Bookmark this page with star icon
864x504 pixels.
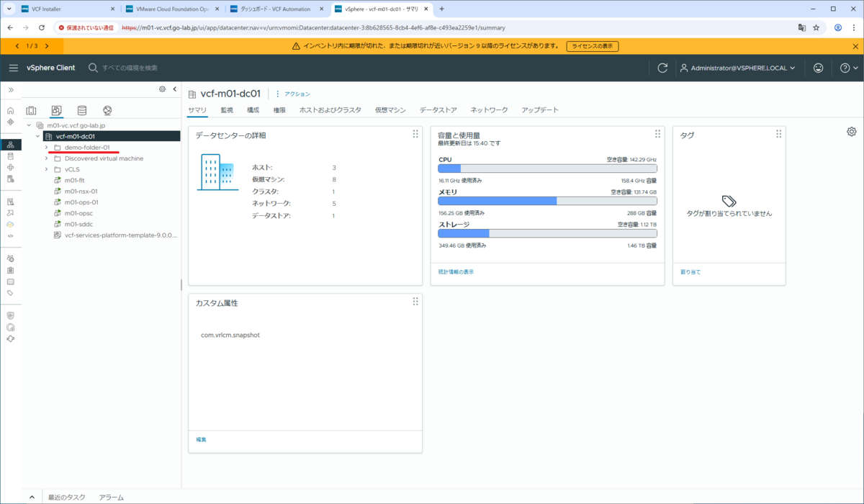point(816,27)
